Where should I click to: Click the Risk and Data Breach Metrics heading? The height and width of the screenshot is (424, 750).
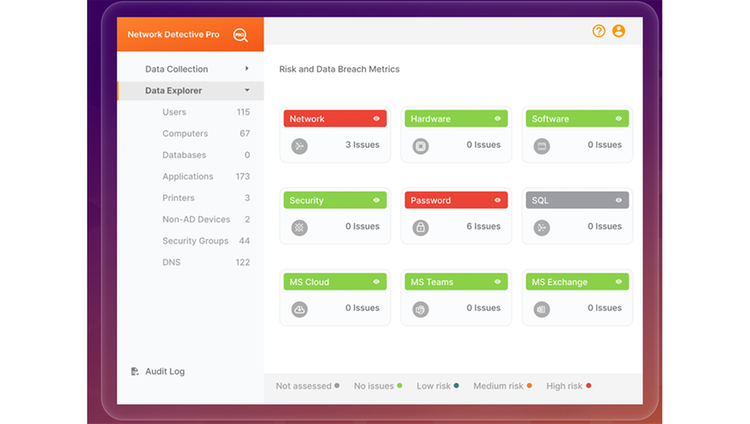pos(339,69)
